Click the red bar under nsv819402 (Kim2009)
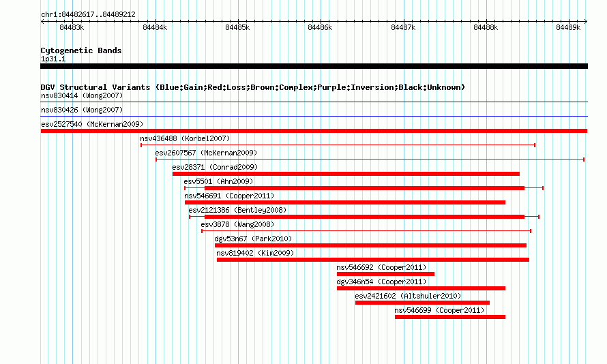The width and height of the screenshot is (607, 364). (x=373, y=260)
